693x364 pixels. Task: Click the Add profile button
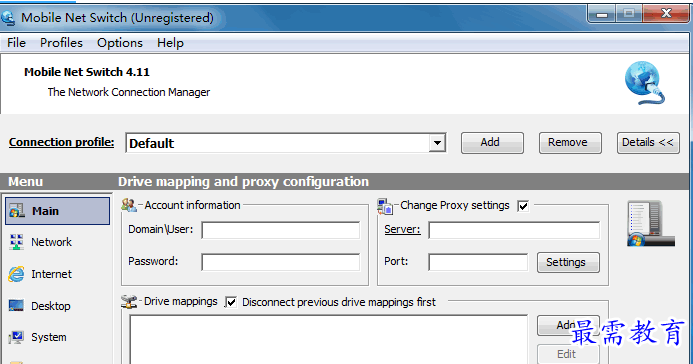492,143
